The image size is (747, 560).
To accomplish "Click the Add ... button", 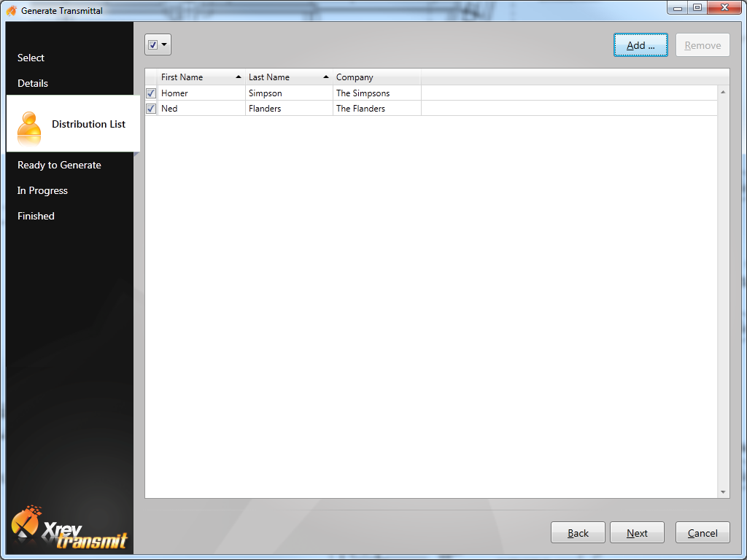I will point(640,45).
